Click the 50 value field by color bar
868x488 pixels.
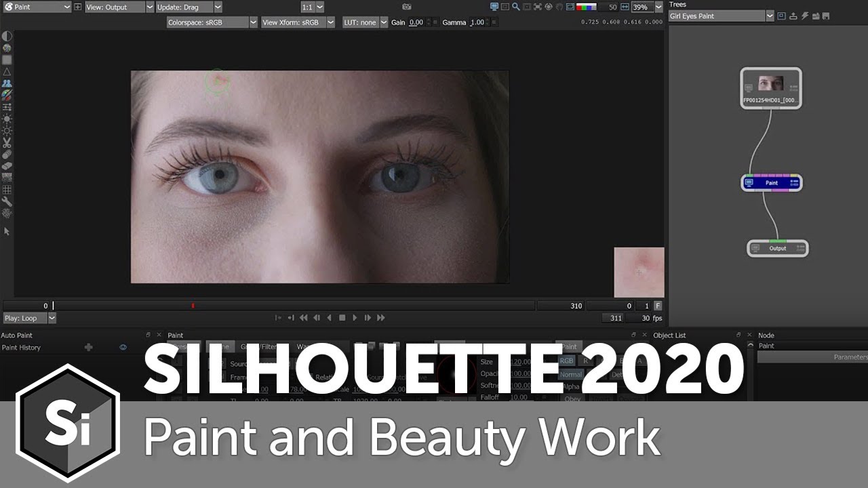point(610,7)
